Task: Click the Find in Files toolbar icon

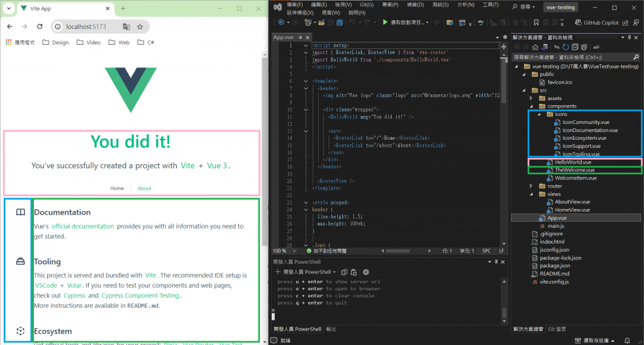Action: (450, 23)
